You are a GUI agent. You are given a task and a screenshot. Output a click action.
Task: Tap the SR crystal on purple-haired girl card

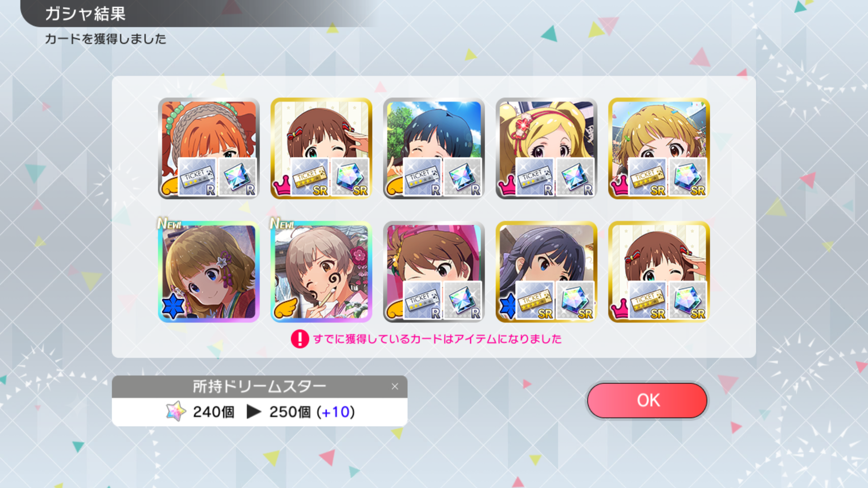point(575,300)
